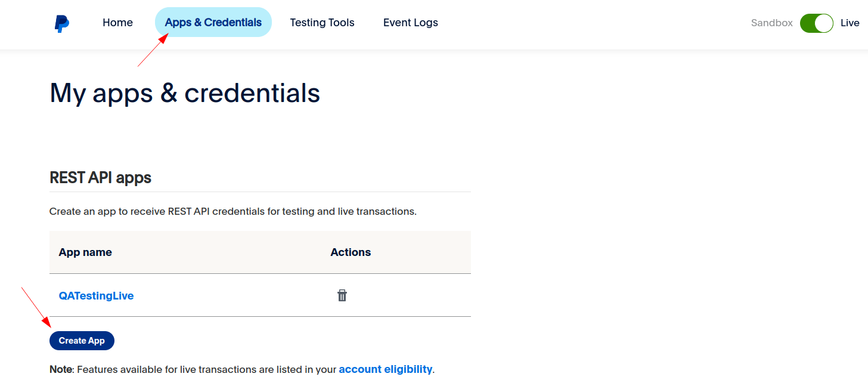868x392 pixels.
Task: Click the App name column header
Action: click(85, 252)
